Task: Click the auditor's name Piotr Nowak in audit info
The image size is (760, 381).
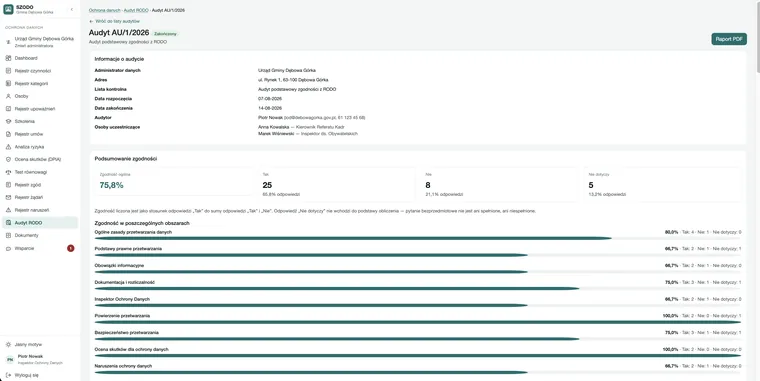Action: (270, 117)
